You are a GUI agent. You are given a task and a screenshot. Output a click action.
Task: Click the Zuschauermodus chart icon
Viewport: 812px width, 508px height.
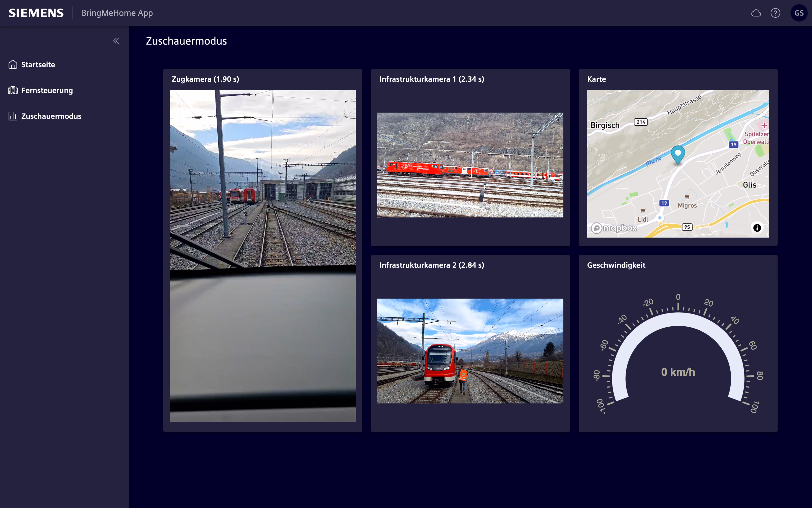coord(13,116)
